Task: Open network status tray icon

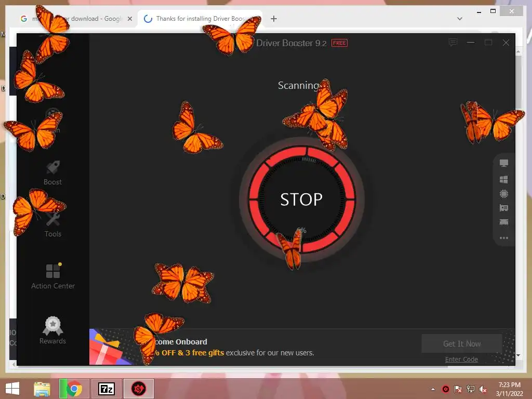Action: pyautogui.click(x=471, y=389)
